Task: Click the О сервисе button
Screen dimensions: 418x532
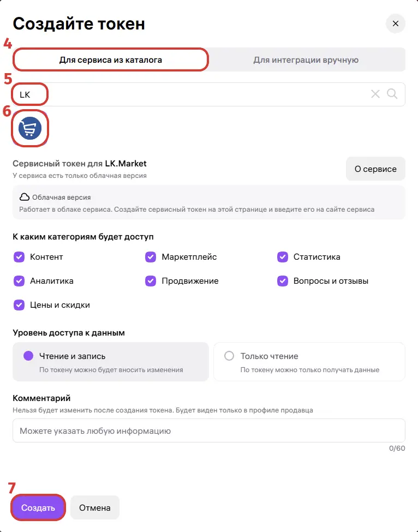Action: (x=375, y=169)
